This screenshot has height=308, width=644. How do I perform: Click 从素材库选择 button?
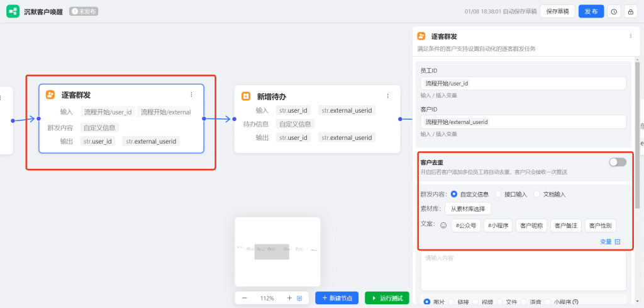coord(468,209)
